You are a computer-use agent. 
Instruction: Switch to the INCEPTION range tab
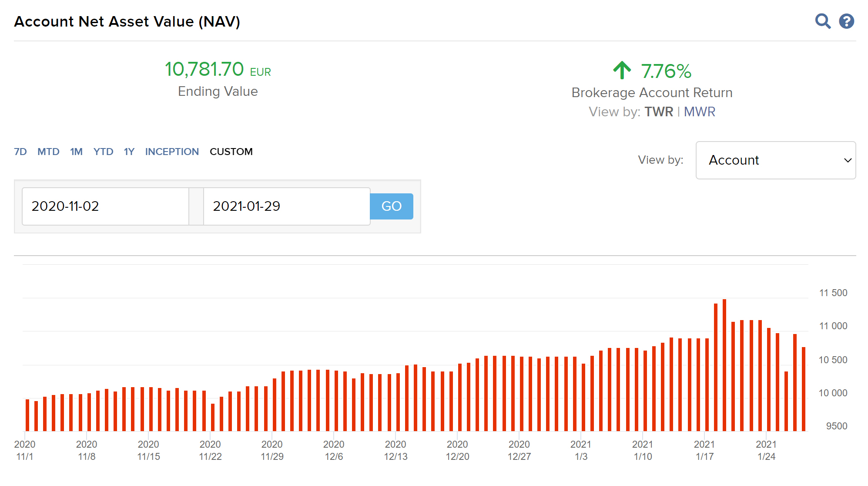(x=172, y=152)
